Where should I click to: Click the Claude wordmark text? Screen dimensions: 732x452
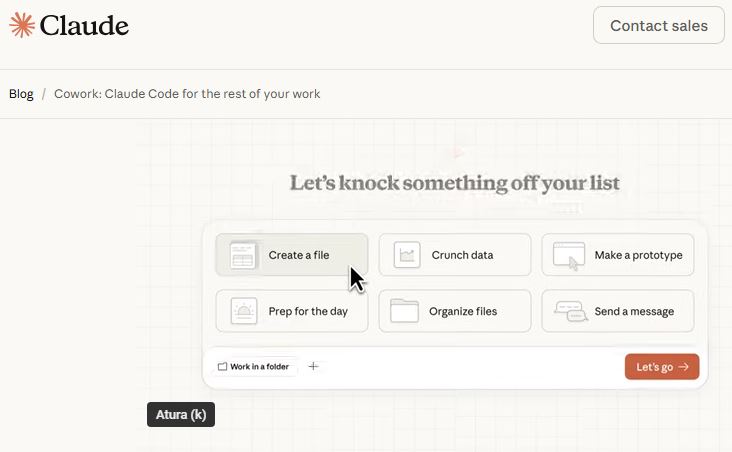click(x=84, y=26)
